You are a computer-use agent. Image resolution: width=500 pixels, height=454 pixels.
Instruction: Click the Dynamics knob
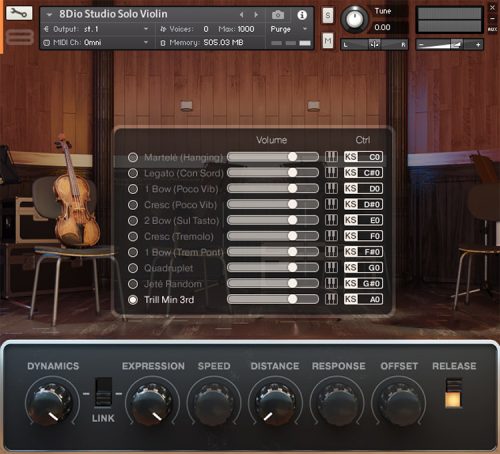click(x=52, y=404)
